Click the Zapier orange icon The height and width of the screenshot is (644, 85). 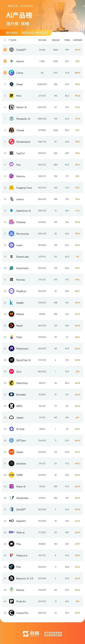12,452
